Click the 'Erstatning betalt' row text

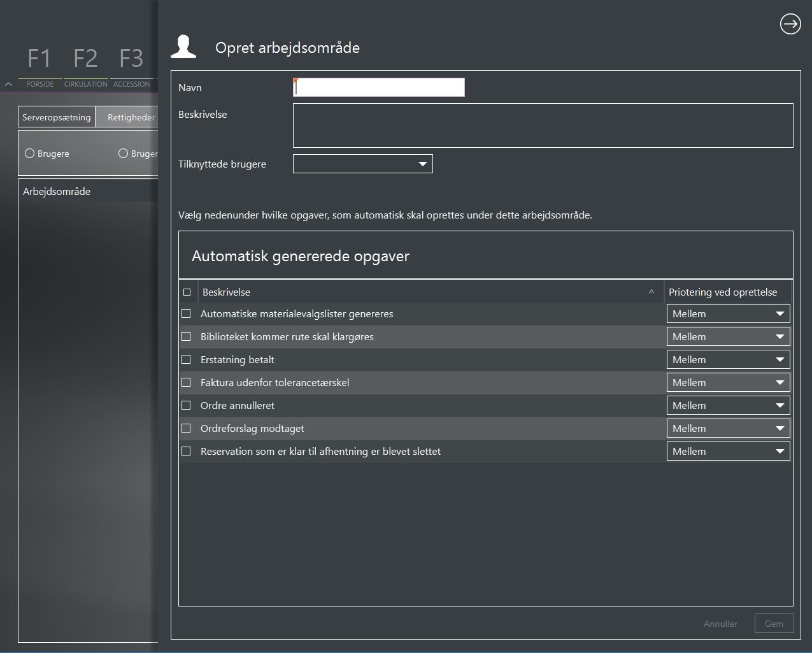(x=238, y=359)
